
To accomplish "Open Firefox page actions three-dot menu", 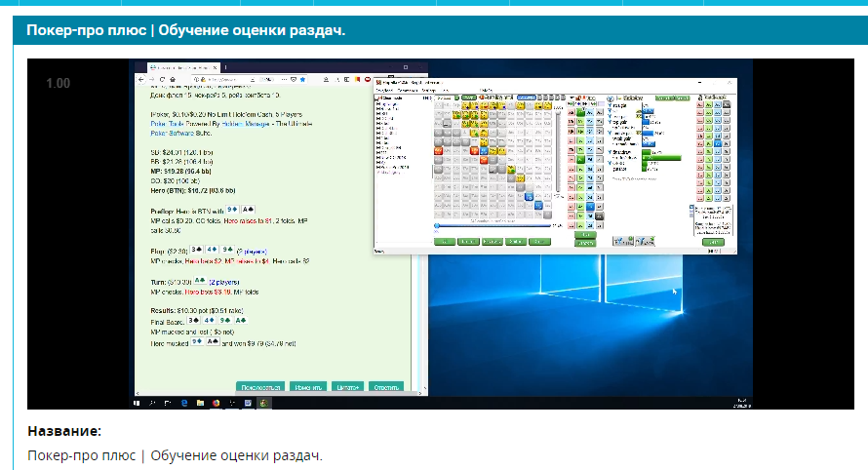I will (284, 80).
